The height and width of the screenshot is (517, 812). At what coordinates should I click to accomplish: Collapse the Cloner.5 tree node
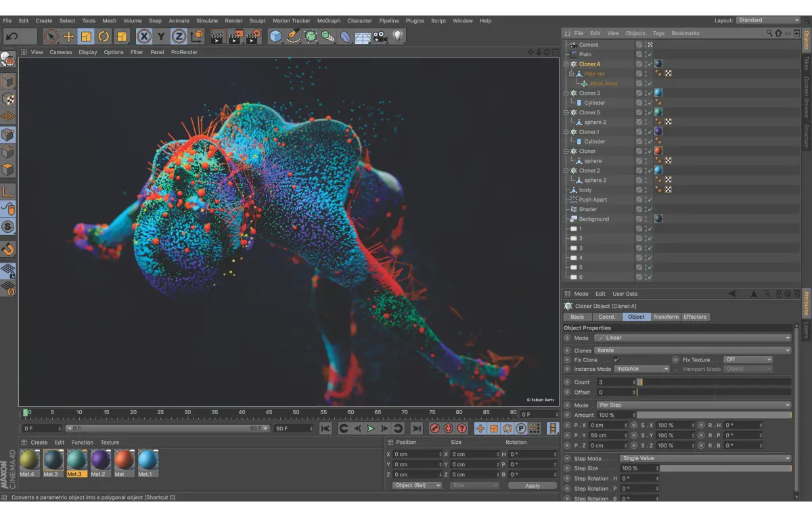(566, 112)
